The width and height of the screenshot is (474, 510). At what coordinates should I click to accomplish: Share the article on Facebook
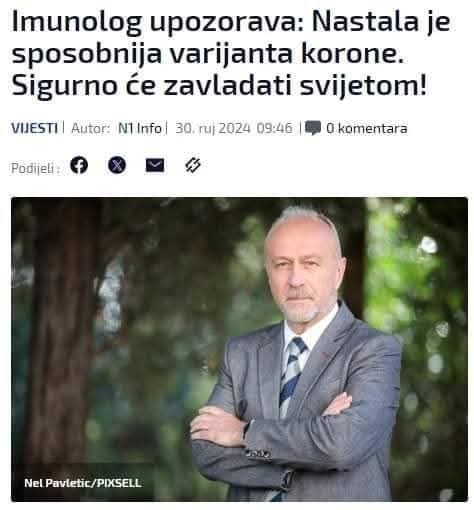[79, 165]
